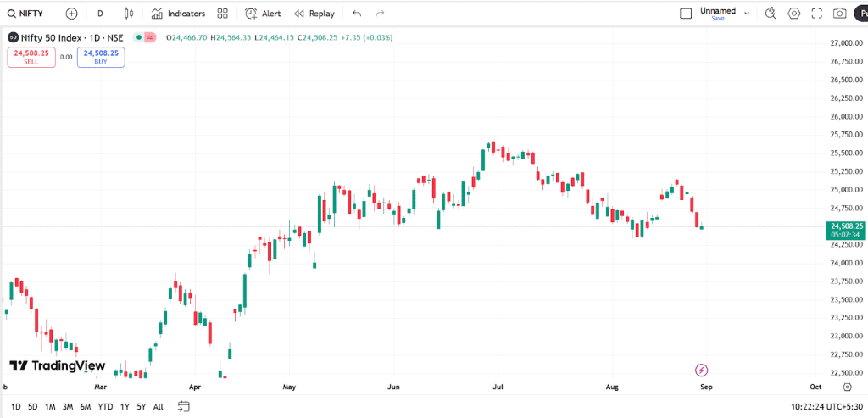Click the +7.35 (+0.03%) change value
Screen dimensions: 868x418
point(366,37)
